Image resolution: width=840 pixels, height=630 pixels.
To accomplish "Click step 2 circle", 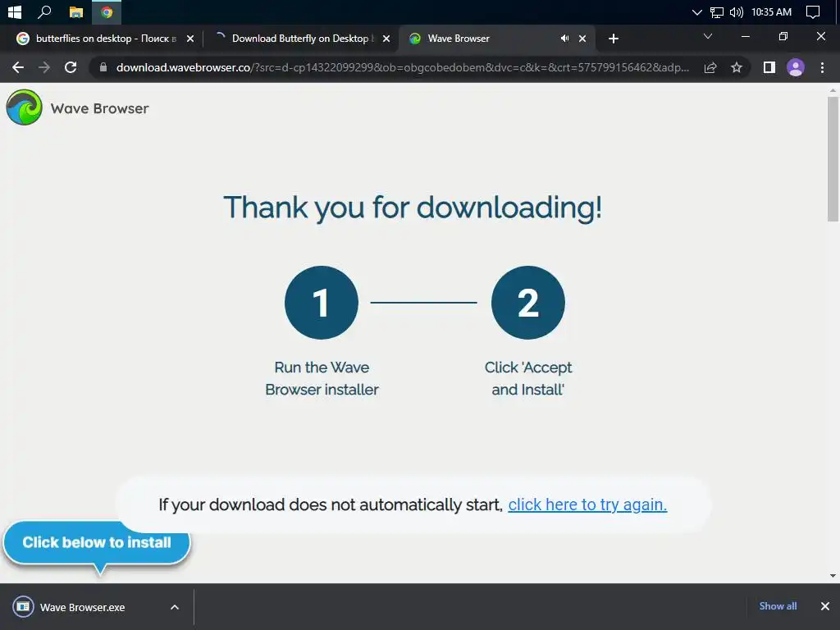I will tap(528, 303).
